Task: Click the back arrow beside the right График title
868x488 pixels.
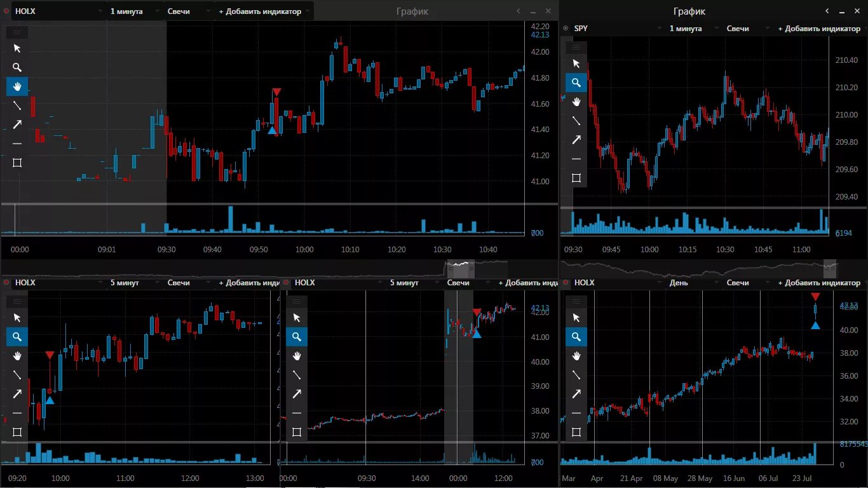Action: (x=827, y=11)
